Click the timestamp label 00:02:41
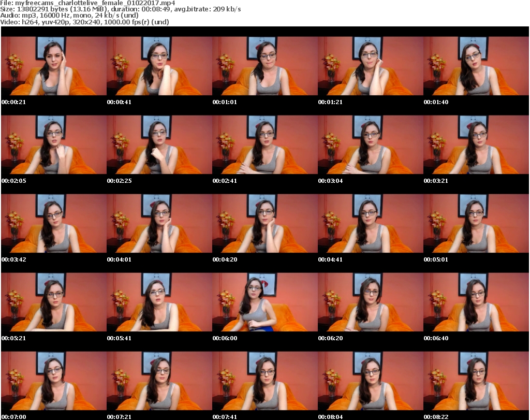The image size is (530, 420). [225, 181]
